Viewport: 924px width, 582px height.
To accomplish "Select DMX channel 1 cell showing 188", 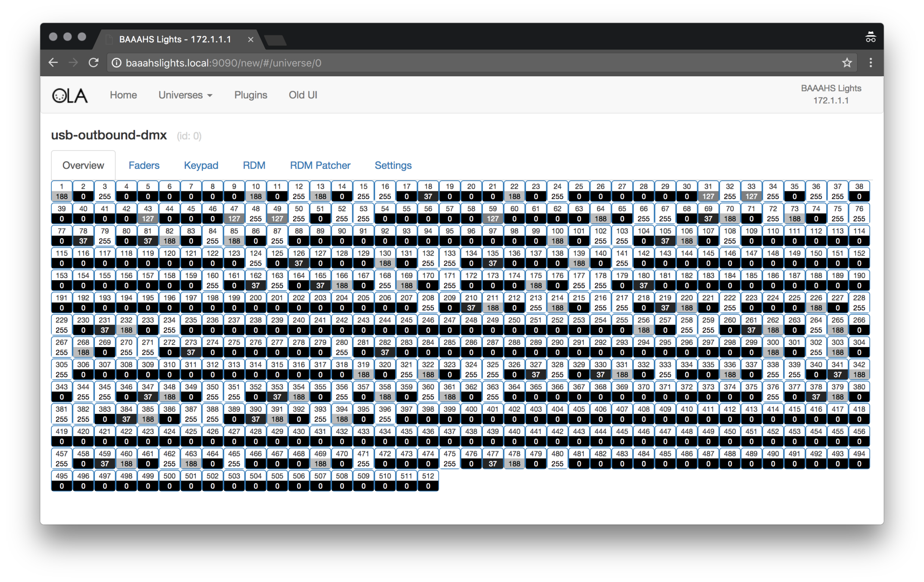I will (x=62, y=191).
